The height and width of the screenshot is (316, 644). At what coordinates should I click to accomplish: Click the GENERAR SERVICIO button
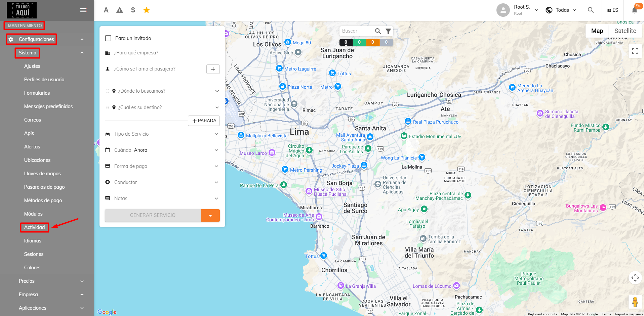(x=153, y=216)
